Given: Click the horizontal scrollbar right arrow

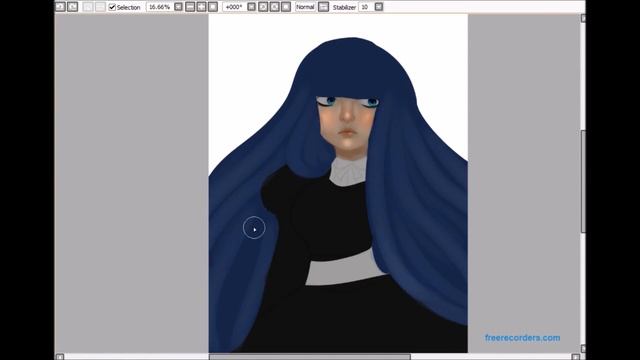Looking at the screenshot, I should [576, 357].
